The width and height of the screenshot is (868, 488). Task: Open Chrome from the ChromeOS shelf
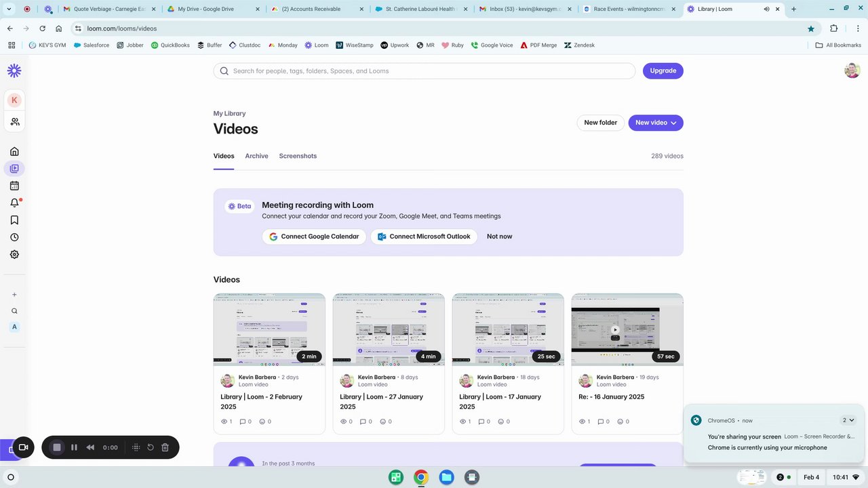421,477
